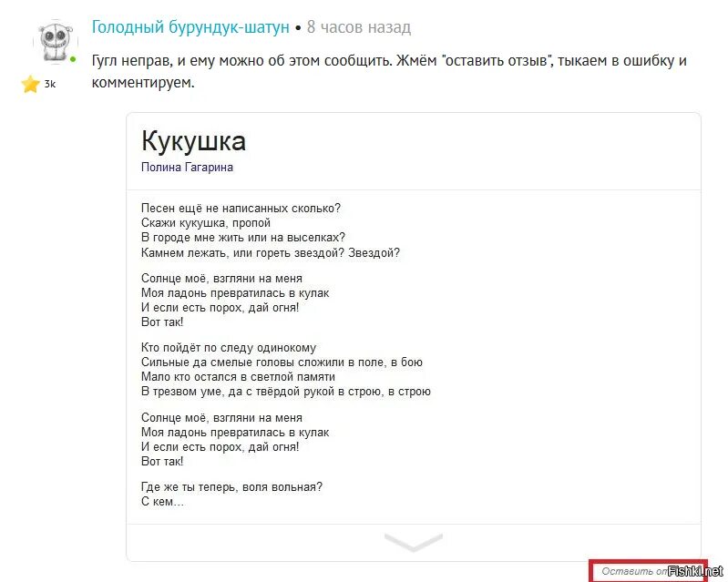Open the commenter's avatar picture
Viewport: 728px width, 582px height.
56,41
